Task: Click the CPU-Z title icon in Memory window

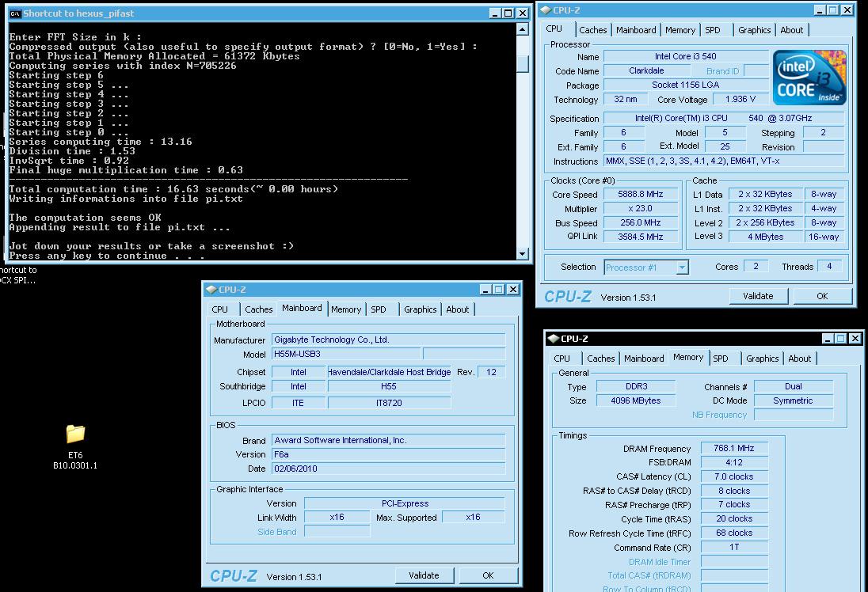Action: [x=553, y=339]
